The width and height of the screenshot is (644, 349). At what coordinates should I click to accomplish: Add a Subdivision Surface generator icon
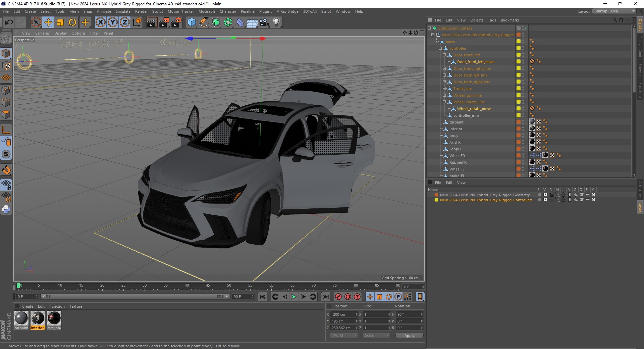point(216,22)
